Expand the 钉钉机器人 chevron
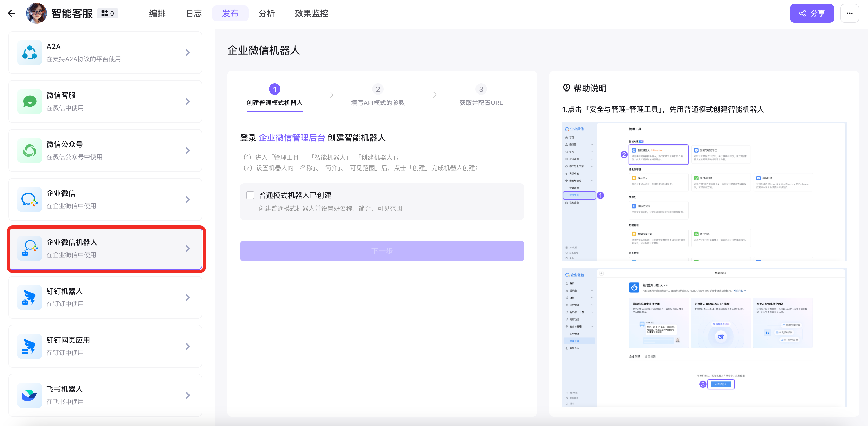Viewport: 868px width, 426px height. point(188,297)
